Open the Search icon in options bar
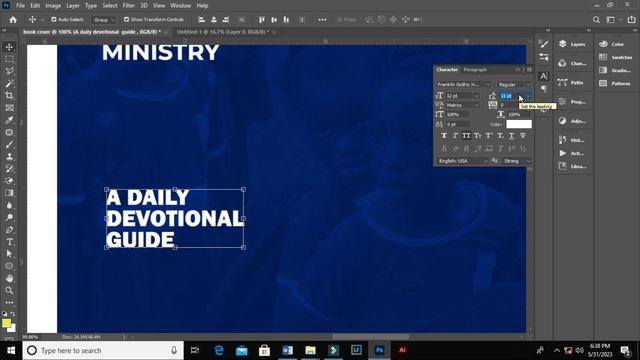Viewport: 640px width, 360px height. point(596,20)
